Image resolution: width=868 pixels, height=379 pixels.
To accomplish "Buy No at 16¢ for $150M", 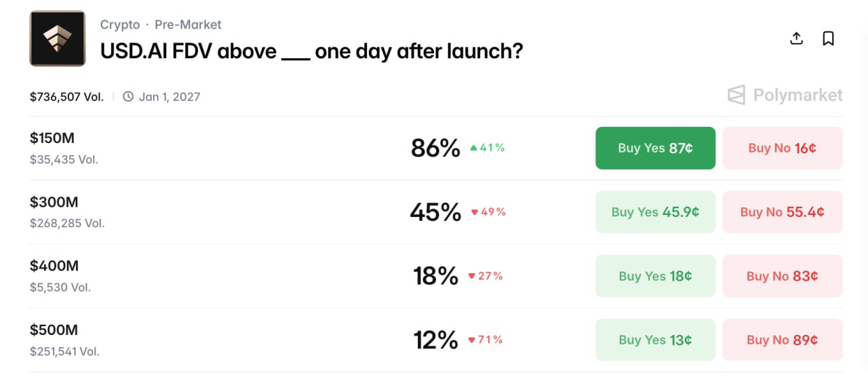I will tap(783, 148).
